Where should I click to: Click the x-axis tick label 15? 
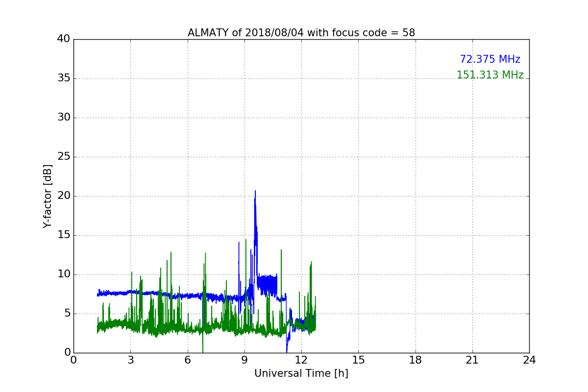358,360
